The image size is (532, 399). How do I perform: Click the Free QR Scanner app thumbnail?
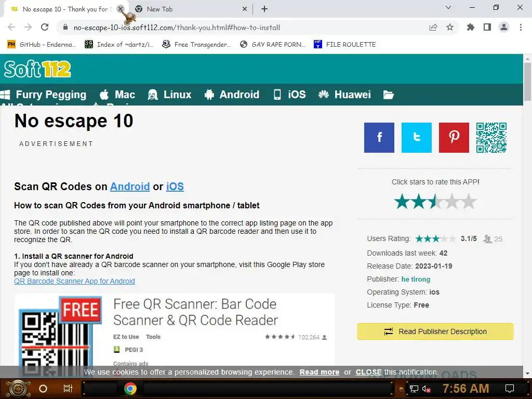tap(60, 336)
